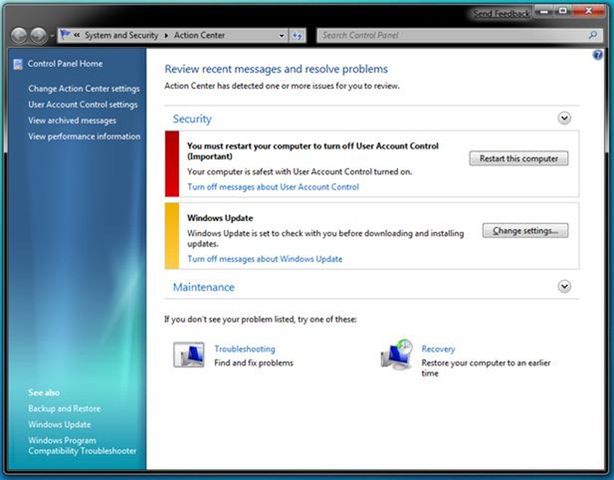Click the Send Feedback link in title bar
The width and height of the screenshot is (614, 480).
tap(501, 14)
